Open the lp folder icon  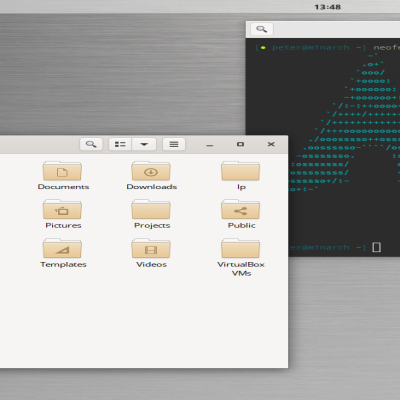tap(240, 171)
